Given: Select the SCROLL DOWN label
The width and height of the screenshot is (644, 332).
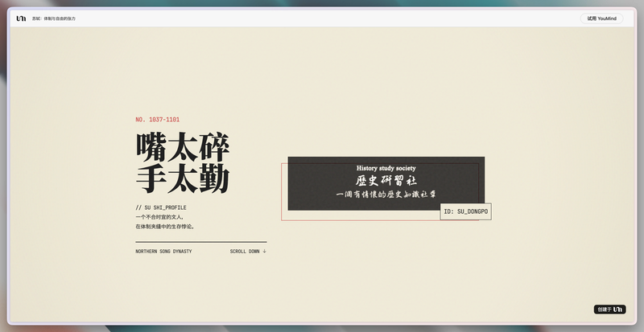Looking at the screenshot, I should click(245, 251).
